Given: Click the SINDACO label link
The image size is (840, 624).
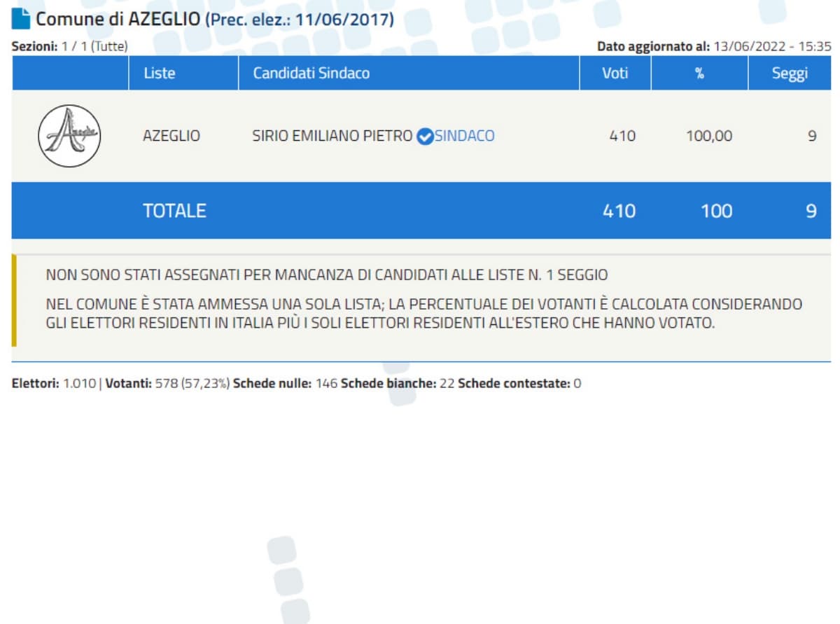Looking at the screenshot, I should (x=464, y=136).
